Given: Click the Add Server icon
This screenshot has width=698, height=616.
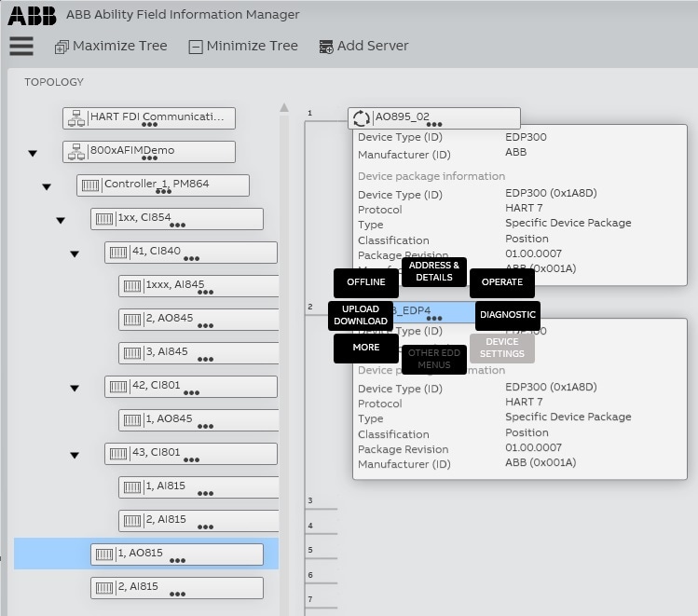Looking at the screenshot, I should (326, 47).
